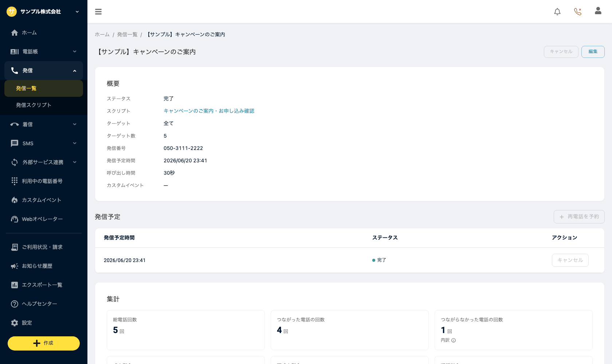Image resolution: width=612 pixels, height=364 pixels.
Task: Click the 内訳 breakdown label
Action: (445, 340)
